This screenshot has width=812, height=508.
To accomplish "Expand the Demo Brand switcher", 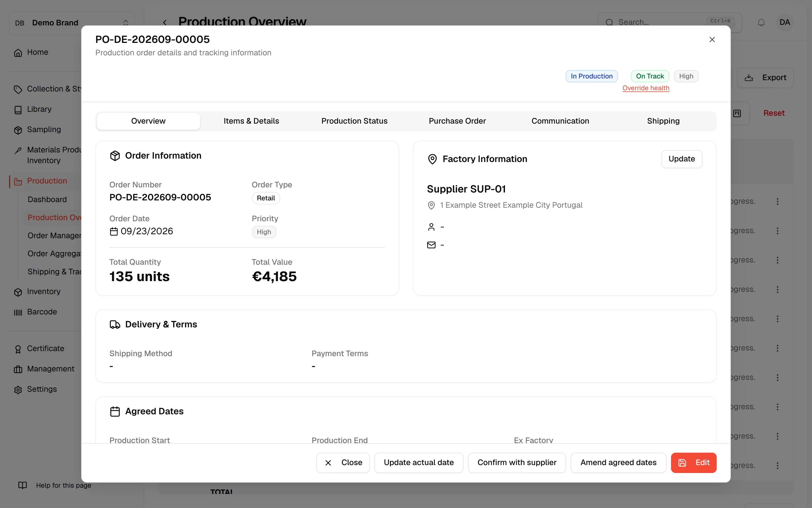I will pos(72,23).
